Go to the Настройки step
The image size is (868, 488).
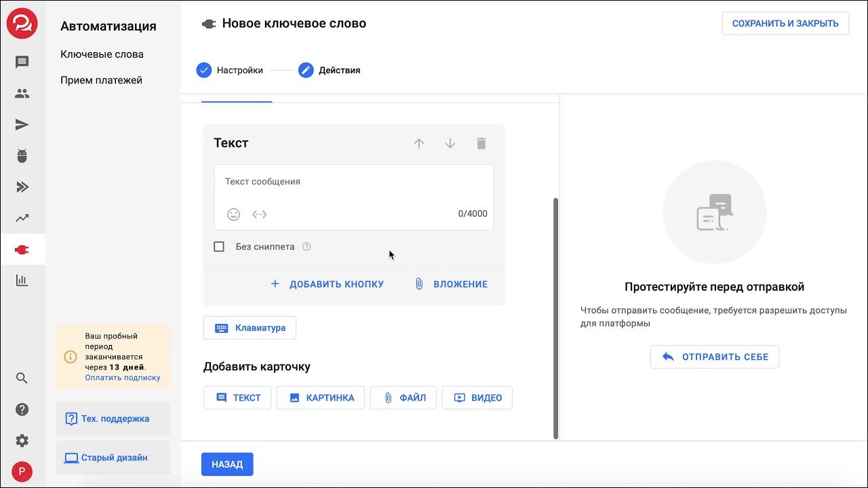[230, 70]
